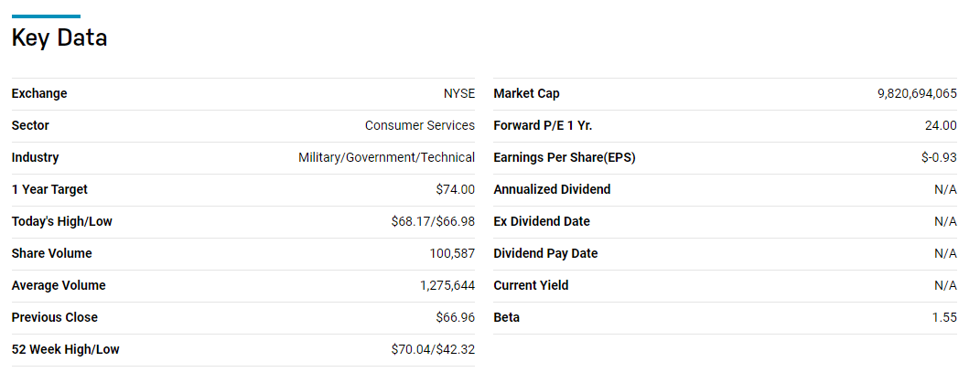This screenshot has width=980, height=383.
Task: Click the Consumer Services sector value
Action: [x=420, y=125]
